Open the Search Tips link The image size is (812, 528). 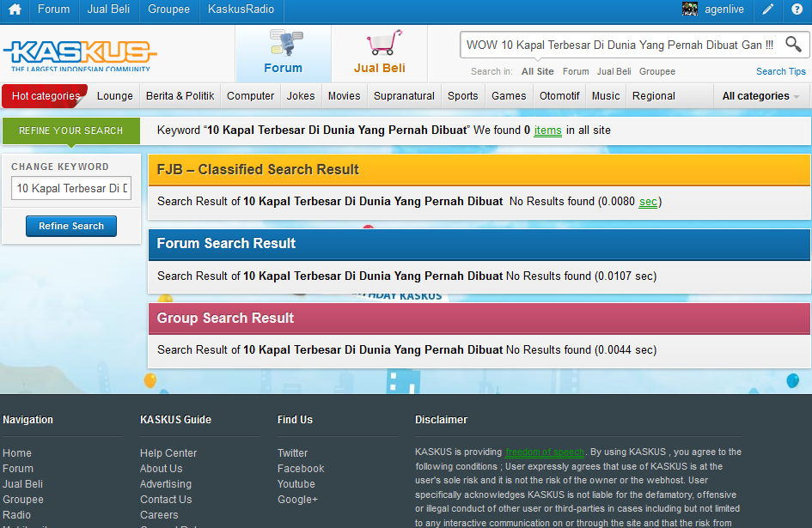[781, 71]
